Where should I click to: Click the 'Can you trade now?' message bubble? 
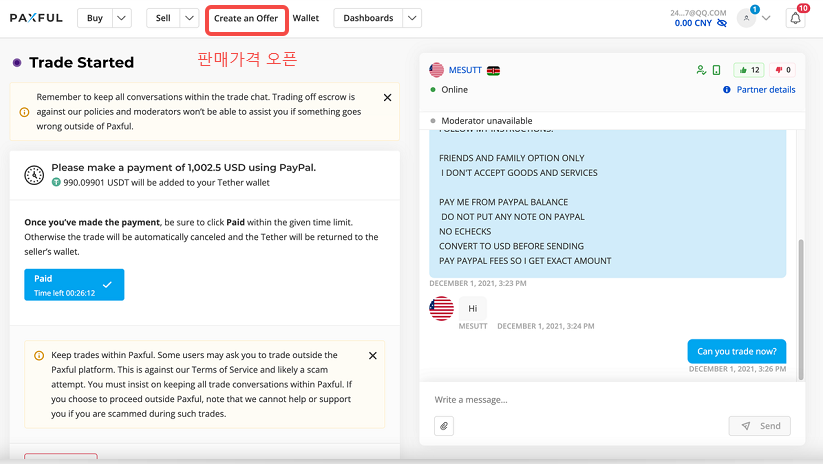pos(736,351)
